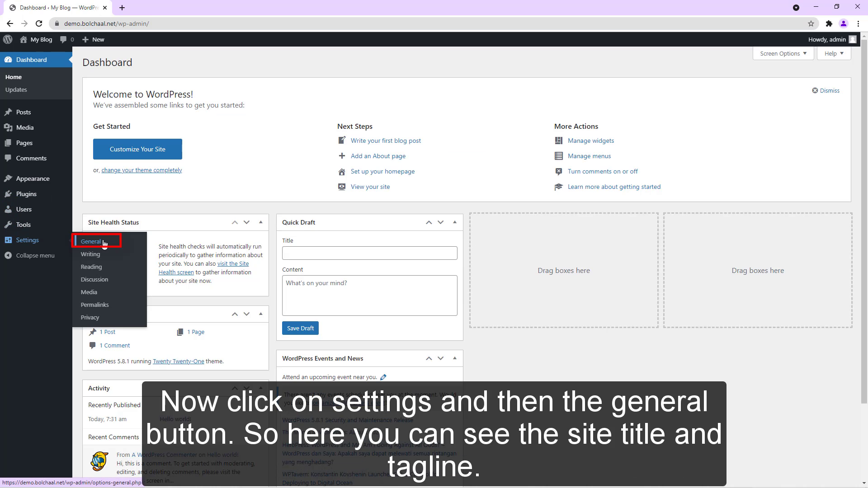The width and height of the screenshot is (868, 488).
Task: Open the admin avatar in Howdy bar
Action: click(x=852, y=39)
